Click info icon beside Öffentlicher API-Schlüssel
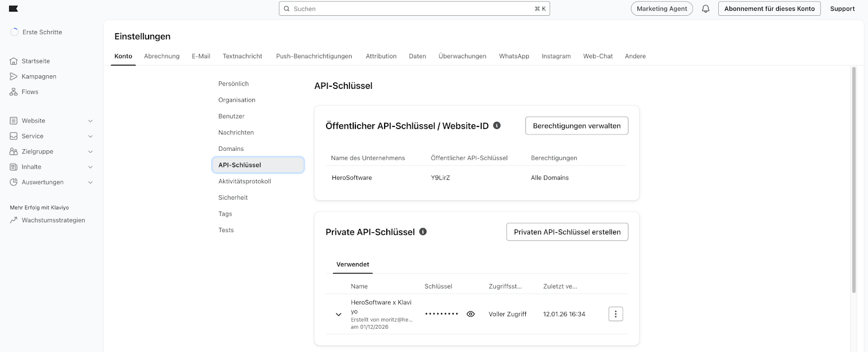868x352 pixels. click(497, 125)
